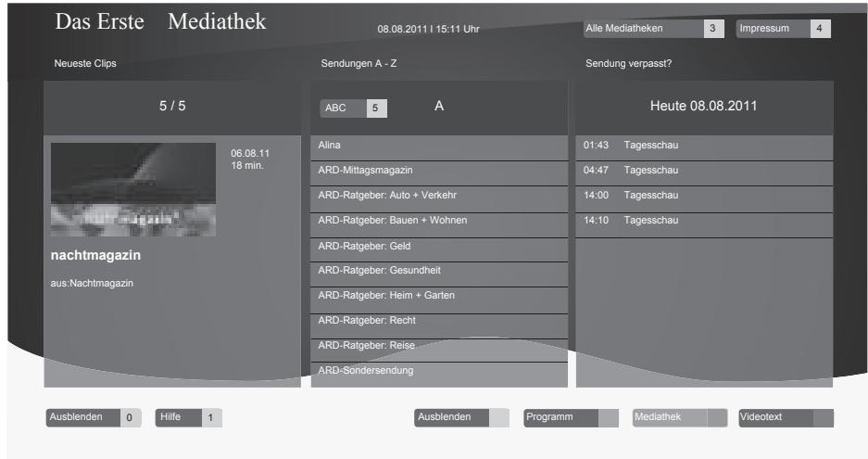Open Hilfe button labeled 1

click(x=189, y=417)
